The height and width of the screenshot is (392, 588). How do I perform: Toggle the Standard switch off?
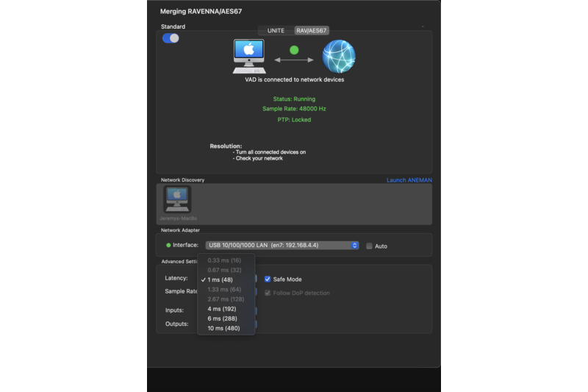coord(171,38)
